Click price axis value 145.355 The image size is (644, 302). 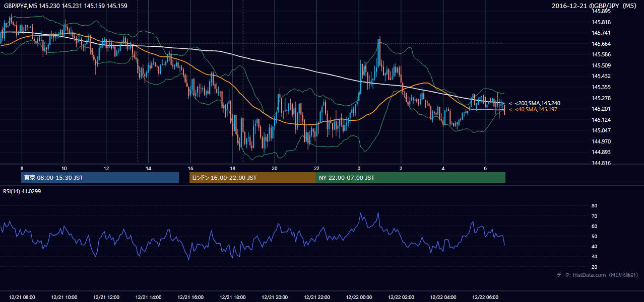pyautogui.click(x=601, y=87)
